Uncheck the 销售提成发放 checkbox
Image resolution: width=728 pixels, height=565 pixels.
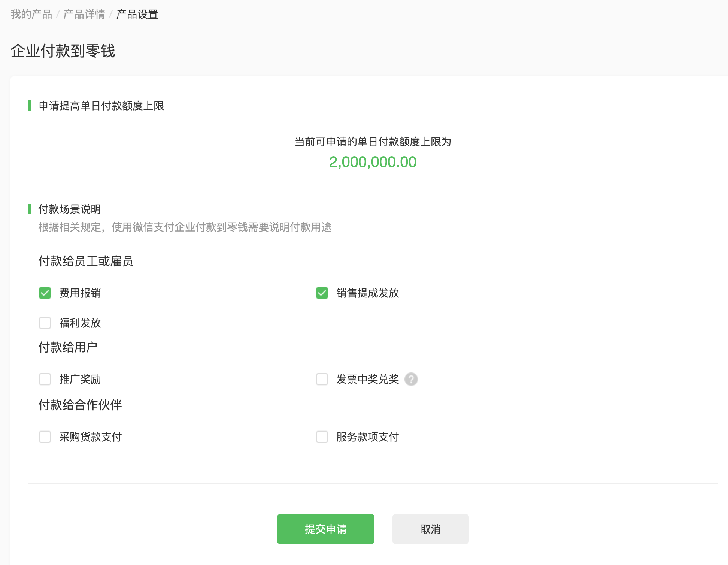322,293
